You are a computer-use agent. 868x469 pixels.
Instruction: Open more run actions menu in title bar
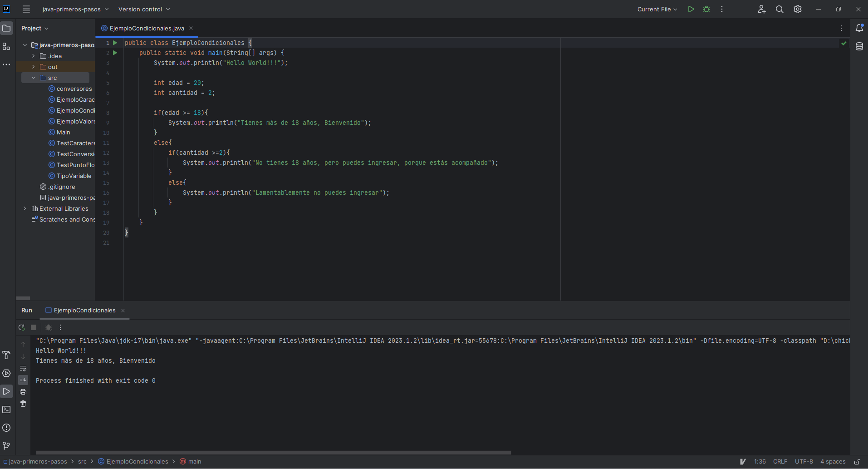click(x=722, y=9)
